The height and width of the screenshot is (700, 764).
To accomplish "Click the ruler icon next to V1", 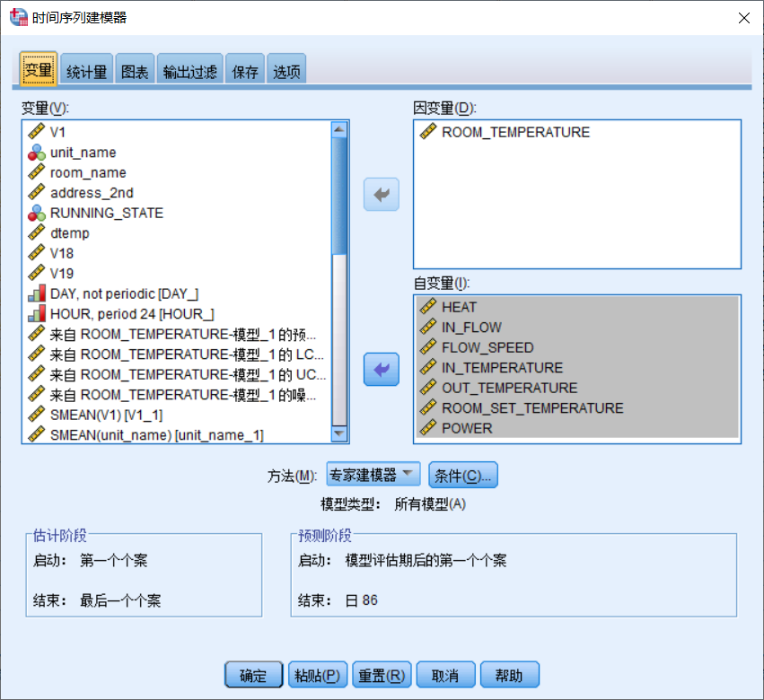I will tap(37, 132).
